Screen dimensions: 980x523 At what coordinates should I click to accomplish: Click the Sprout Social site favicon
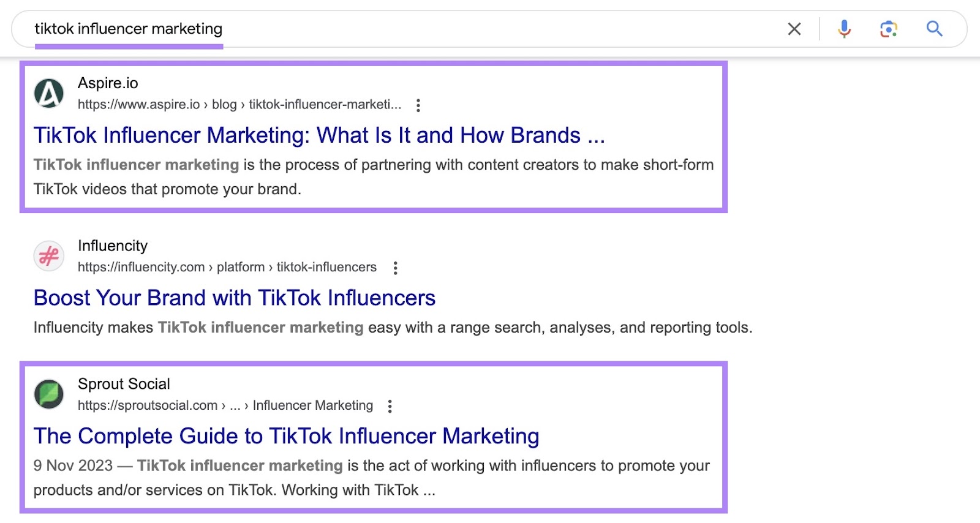[x=50, y=394]
